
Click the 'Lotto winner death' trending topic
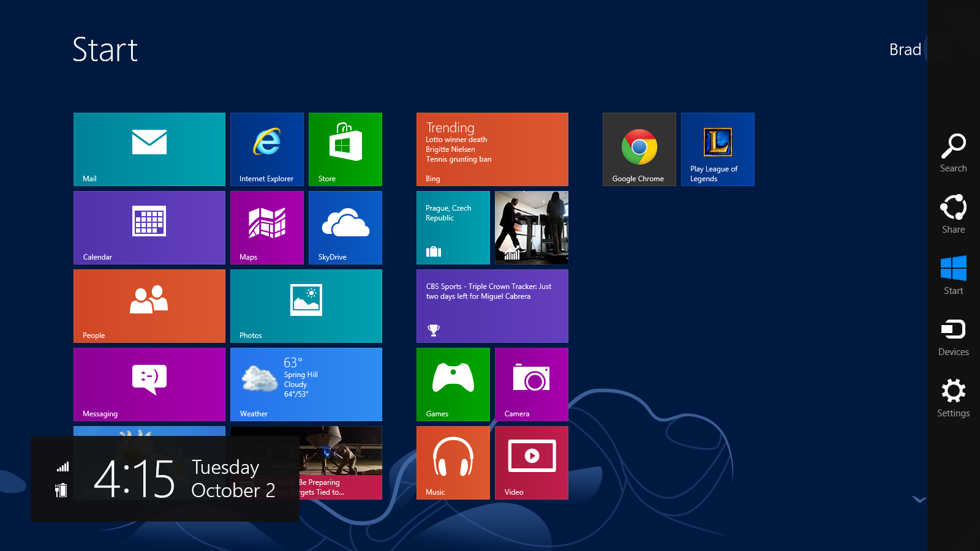pos(456,140)
